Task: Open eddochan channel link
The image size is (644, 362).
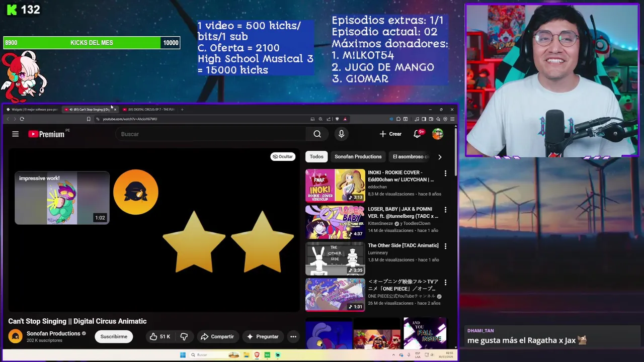Action: pos(377,187)
